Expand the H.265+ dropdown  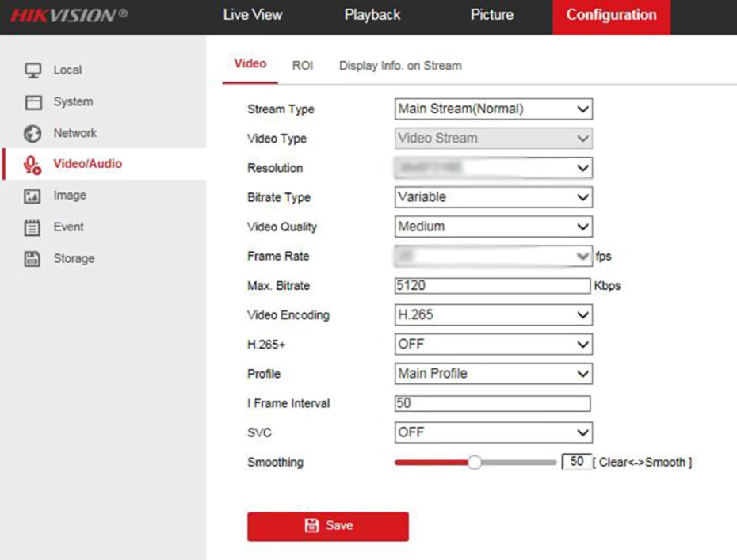[494, 345]
